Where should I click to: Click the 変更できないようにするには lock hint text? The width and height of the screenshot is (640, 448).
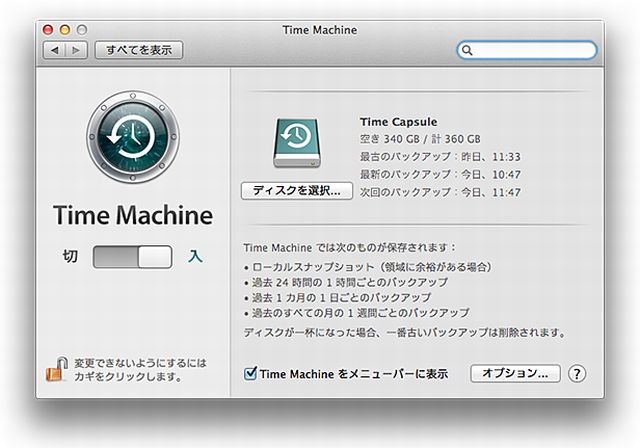click(x=140, y=369)
